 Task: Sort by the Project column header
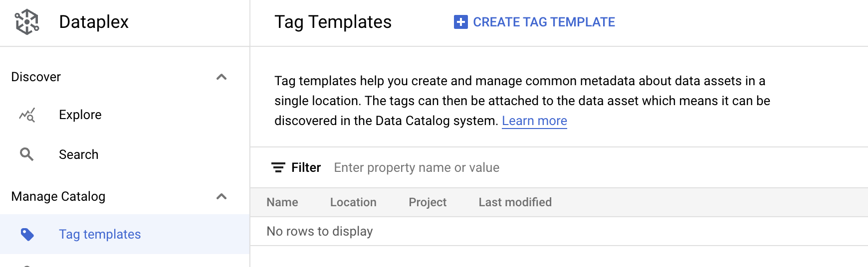click(x=428, y=202)
